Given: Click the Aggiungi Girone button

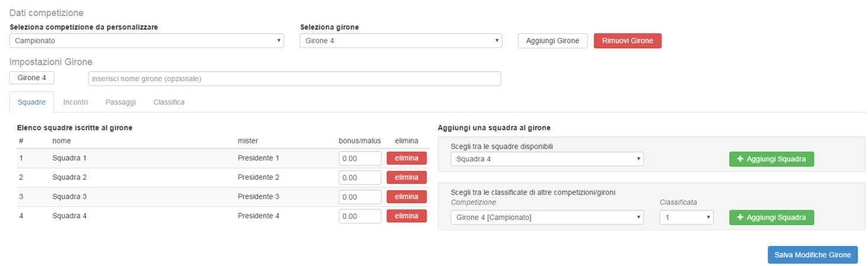Looking at the screenshot, I should (552, 41).
